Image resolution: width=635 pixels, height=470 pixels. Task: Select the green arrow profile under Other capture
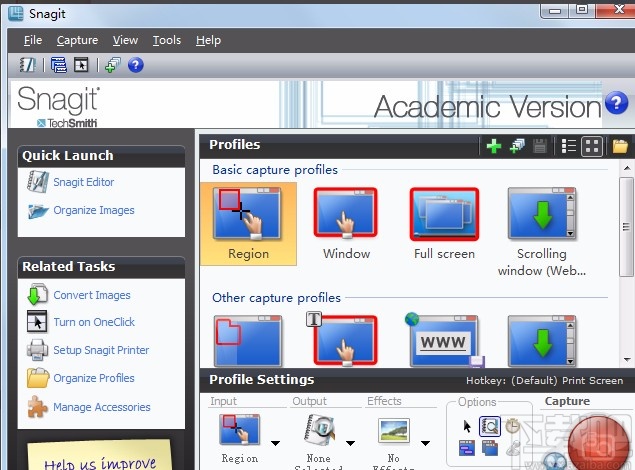pyautogui.click(x=542, y=340)
